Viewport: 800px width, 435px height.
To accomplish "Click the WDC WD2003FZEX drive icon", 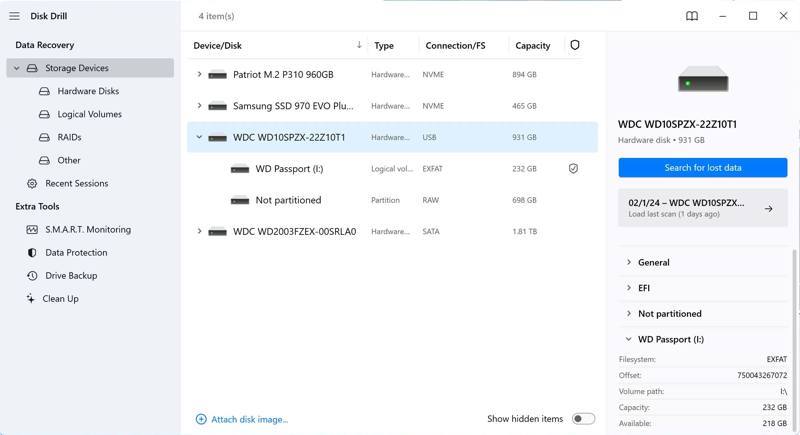I will coord(217,232).
